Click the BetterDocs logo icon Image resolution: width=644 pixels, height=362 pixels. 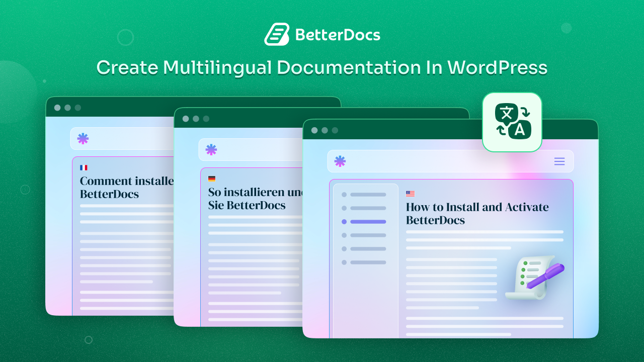coord(277,34)
